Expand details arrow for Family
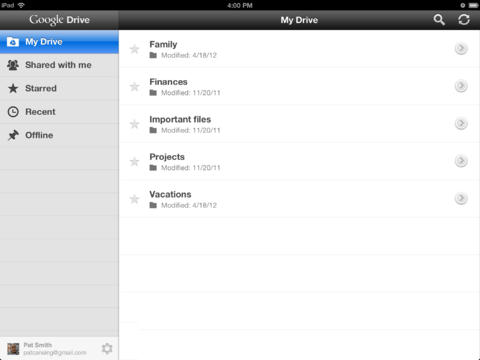Viewport: 480px width, 360px height. [461, 49]
